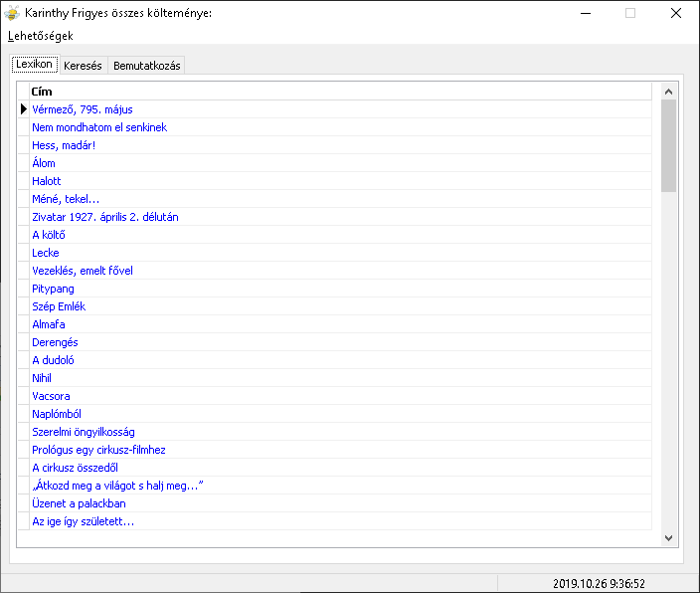The width and height of the screenshot is (700, 593).
Task: Select the poem 'Lecke'
Action: click(x=341, y=253)
